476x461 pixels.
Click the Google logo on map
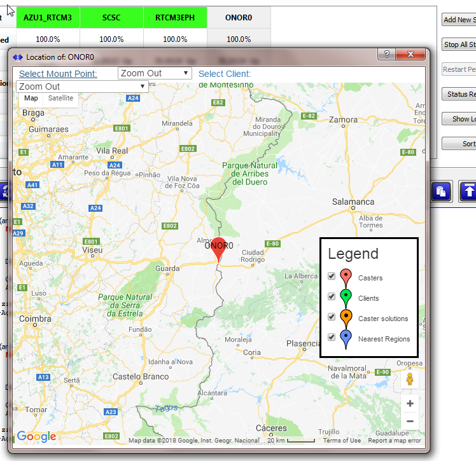coord(37,436)
